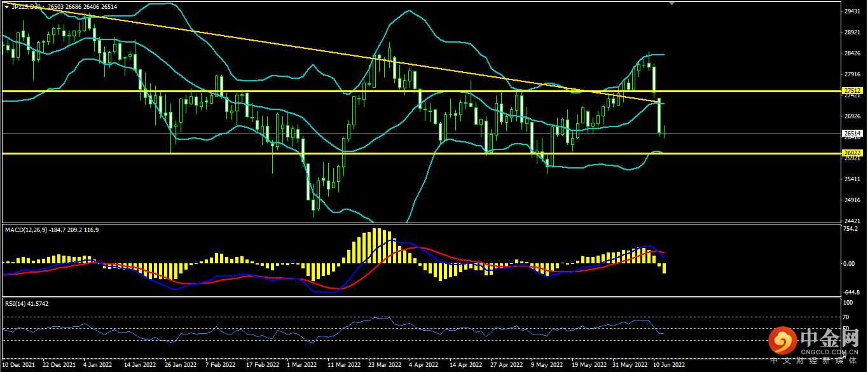Click MACD scale value 754.2

851,229
